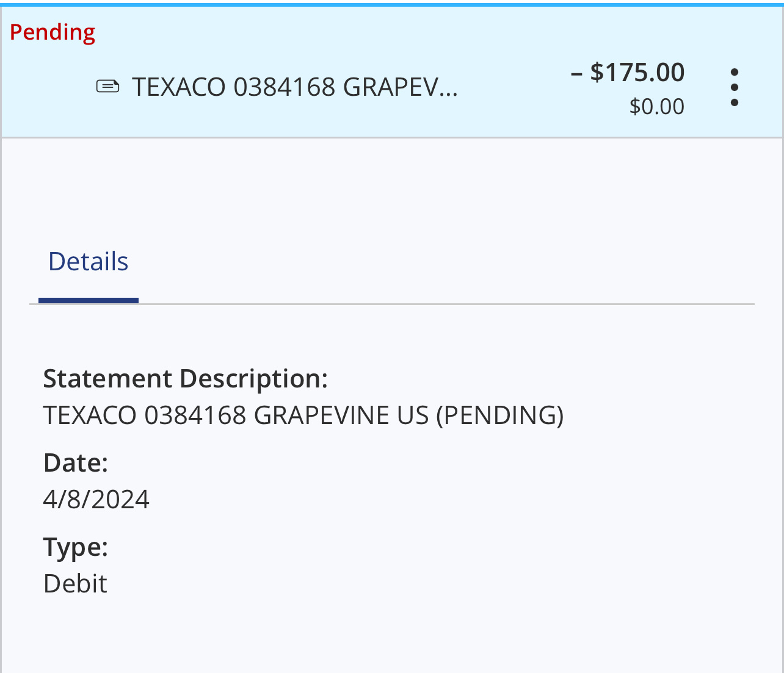Screen dimensions: 784x673
Task: Select the Debit type value
Action: point(75,584)
